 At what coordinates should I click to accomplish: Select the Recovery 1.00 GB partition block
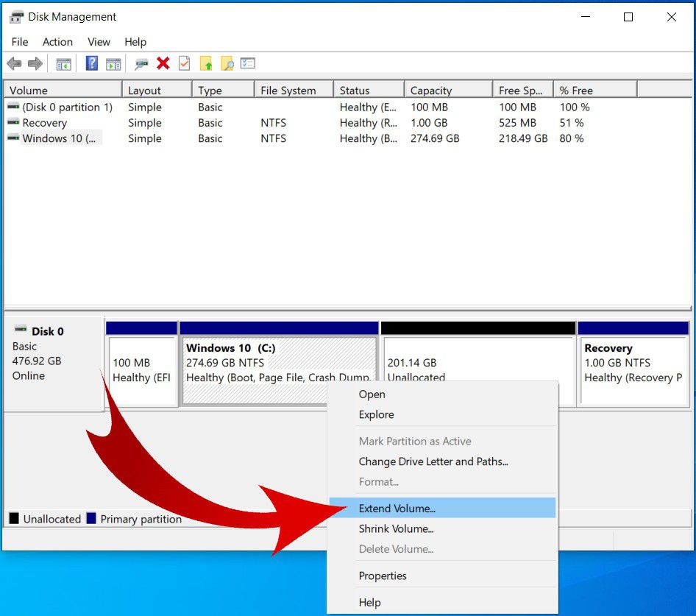[x=633, y=363]
